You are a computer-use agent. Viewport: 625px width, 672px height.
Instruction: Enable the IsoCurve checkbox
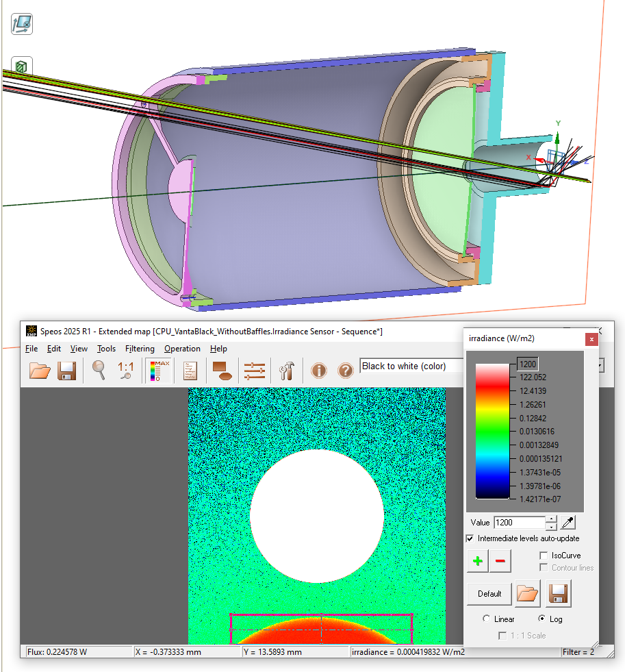pyautogui.click(x=544, y=556)
